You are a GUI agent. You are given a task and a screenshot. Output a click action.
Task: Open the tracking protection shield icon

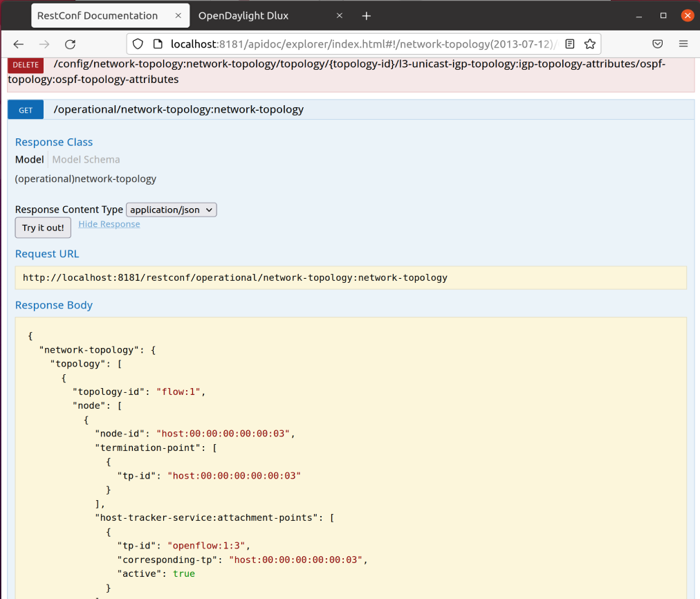(x=138, y=44)
